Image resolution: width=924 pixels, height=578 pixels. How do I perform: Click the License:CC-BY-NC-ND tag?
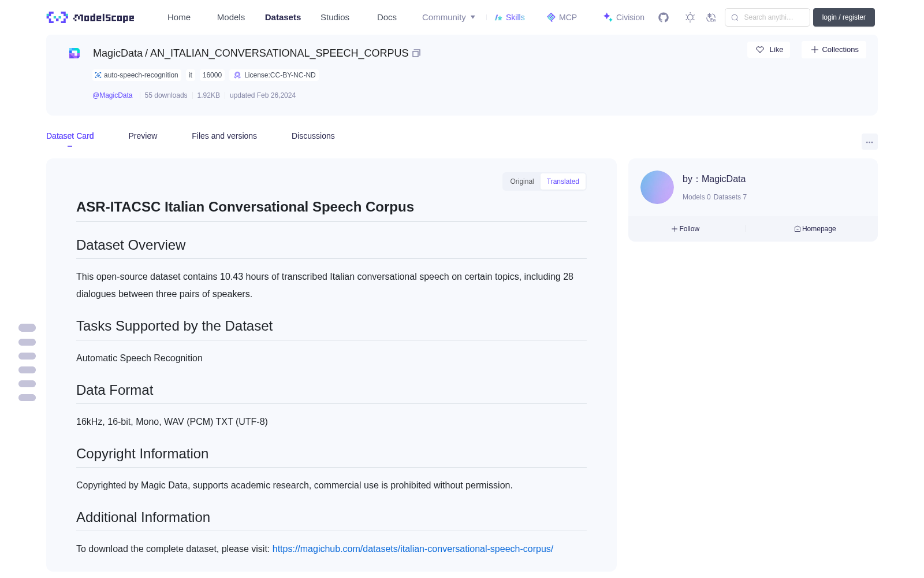point(274,75)
